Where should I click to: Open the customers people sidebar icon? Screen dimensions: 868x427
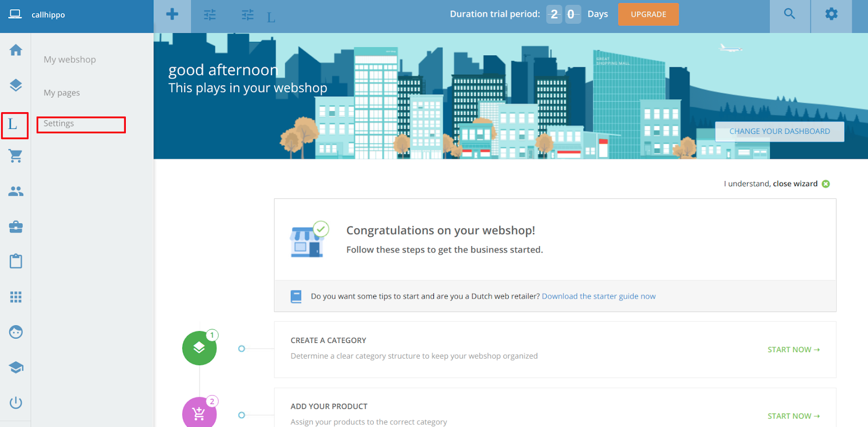tap(16, 191)
